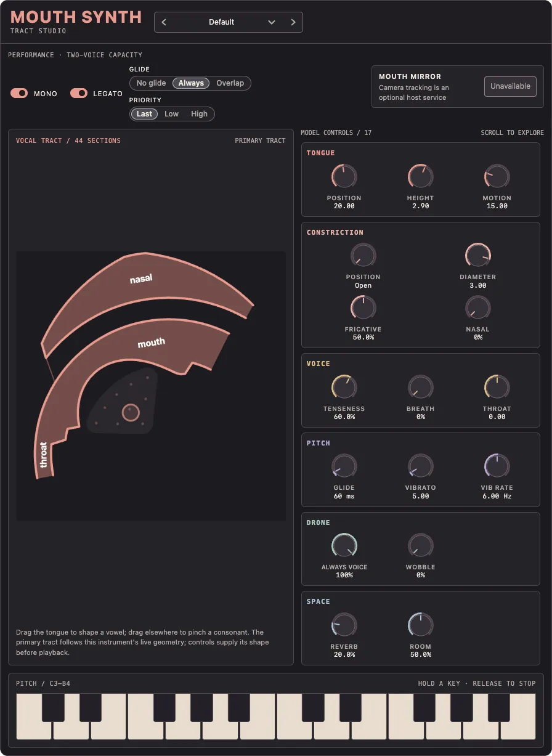The image size is (552, 756).
Task: Click the Tongue position value 20.00
Action: coord(344,206)
